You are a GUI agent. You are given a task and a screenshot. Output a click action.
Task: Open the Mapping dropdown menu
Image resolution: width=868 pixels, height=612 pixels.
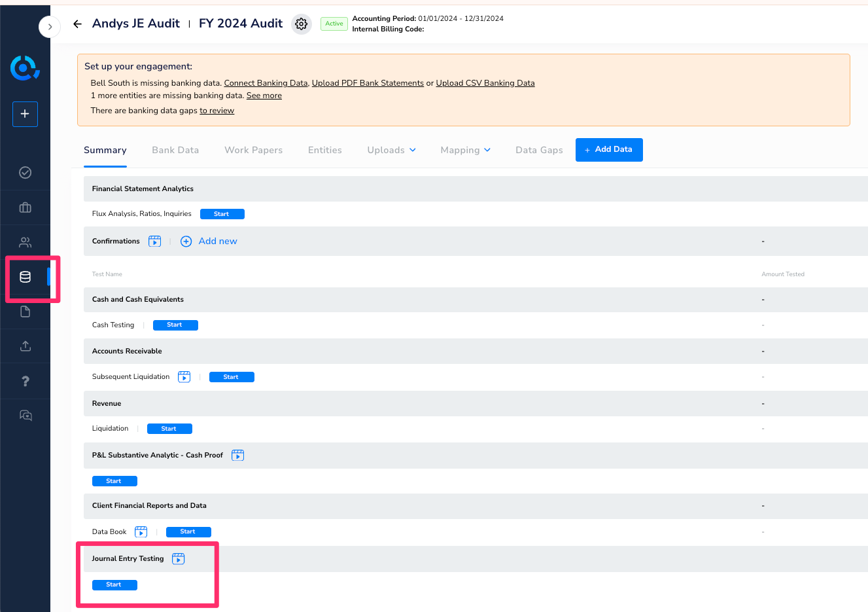point(465,150)
